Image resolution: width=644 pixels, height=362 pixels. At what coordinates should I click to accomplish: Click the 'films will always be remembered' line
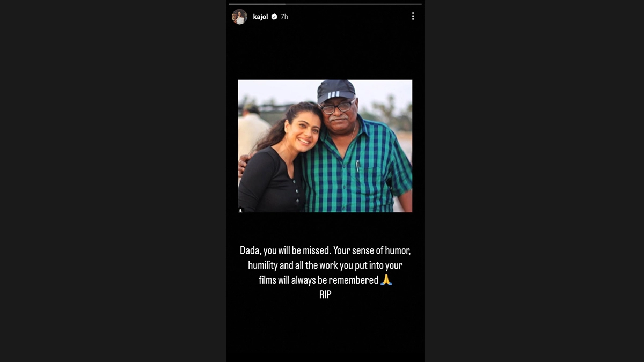click(x=319, y=279)
